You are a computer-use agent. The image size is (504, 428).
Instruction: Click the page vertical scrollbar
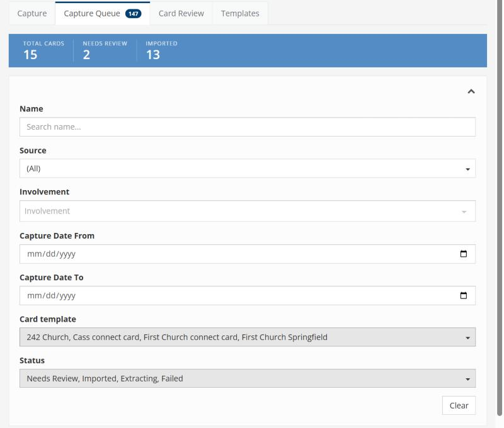click(500, 209)
